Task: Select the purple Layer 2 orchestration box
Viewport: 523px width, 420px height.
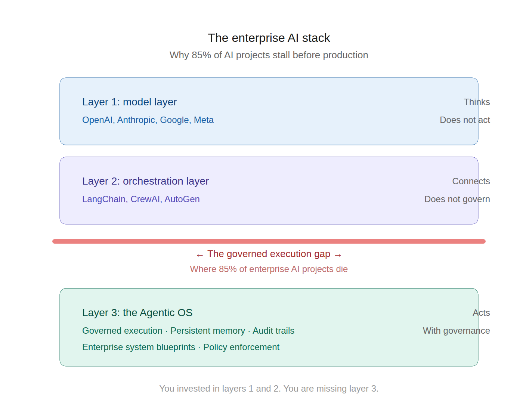Action: coord(269,190)
